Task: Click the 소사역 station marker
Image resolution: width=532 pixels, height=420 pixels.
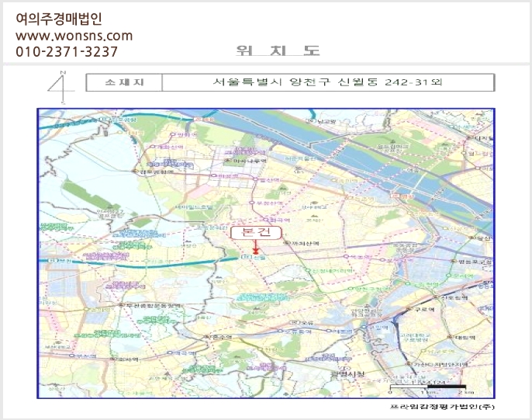Action: (112, 359)
